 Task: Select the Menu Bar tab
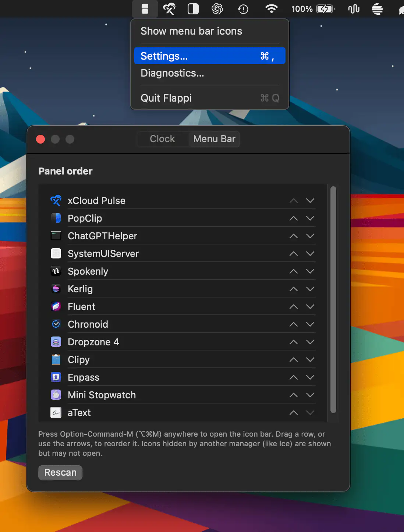click(214, 139)
